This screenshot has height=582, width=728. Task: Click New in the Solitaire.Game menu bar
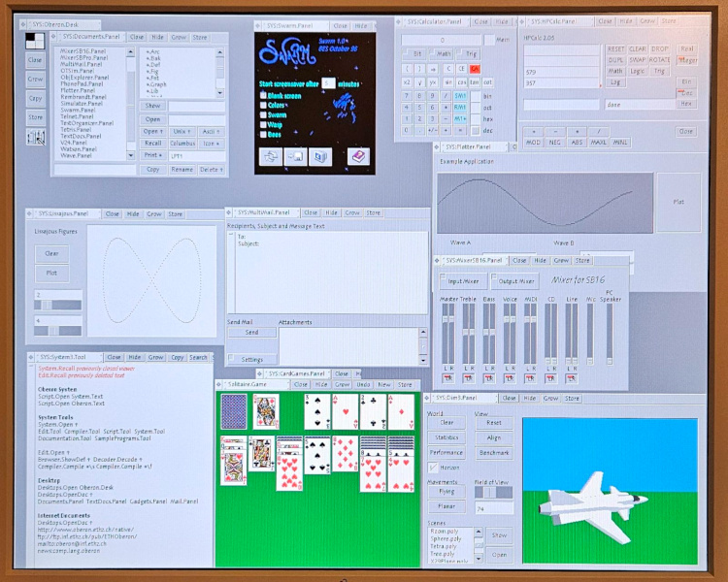384,385
